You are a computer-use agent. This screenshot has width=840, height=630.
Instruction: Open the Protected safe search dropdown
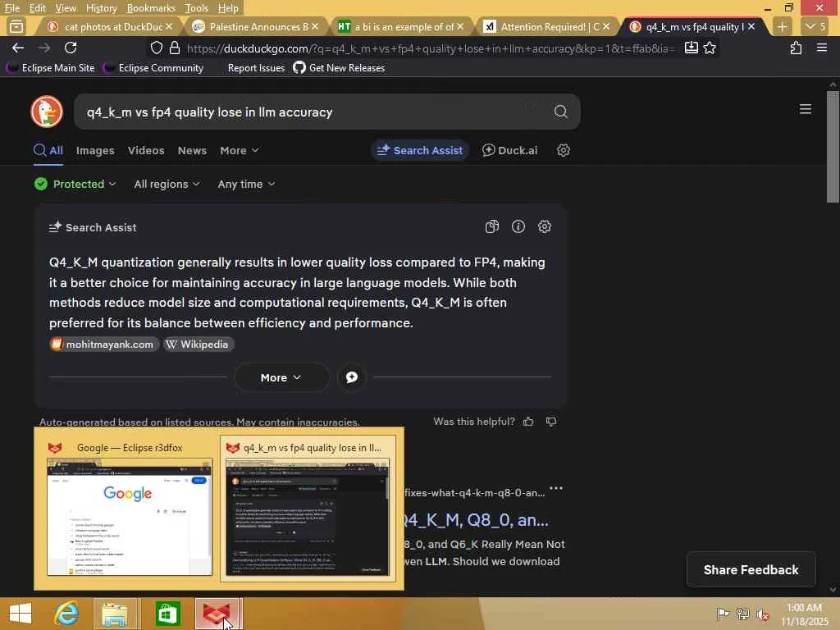(x=75, y=185)
